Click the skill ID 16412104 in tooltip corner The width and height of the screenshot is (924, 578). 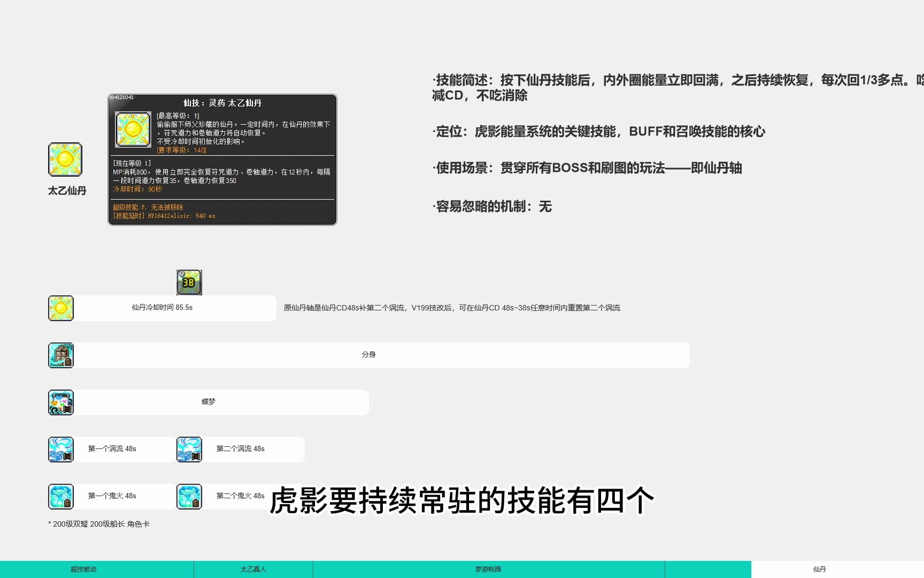(121, 97)
